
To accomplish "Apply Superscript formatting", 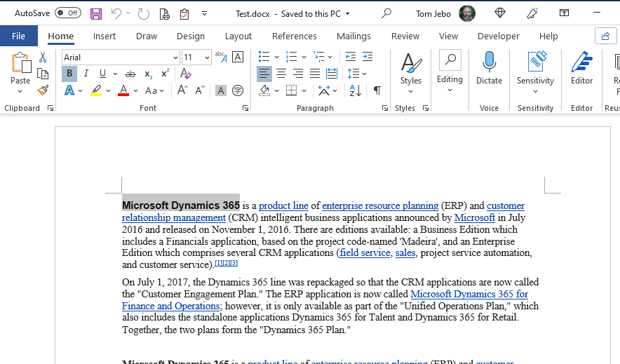I will pyautogui.click(x=165, y=74).
